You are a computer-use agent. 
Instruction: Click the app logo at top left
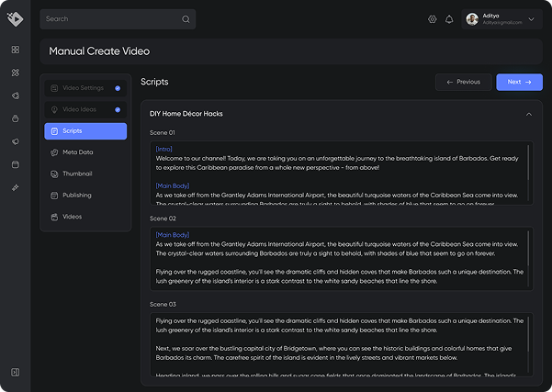point(15,17)
